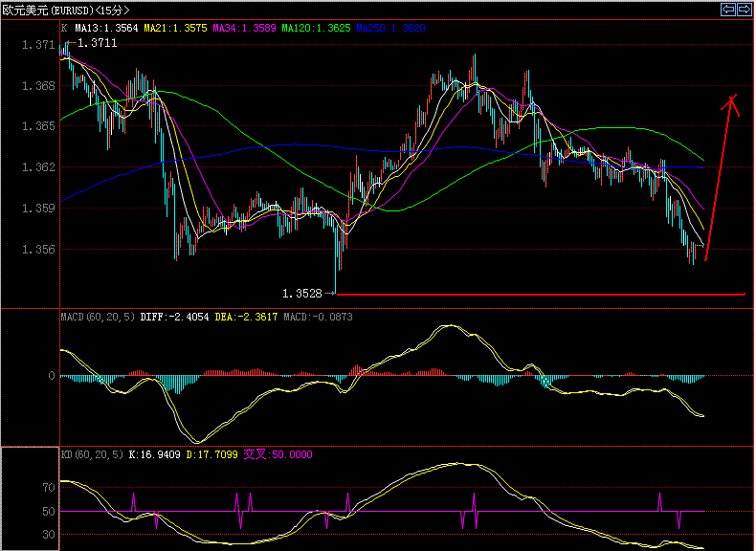Click the 1.368 price axis label
The height and width of the screenshot is (551, 756).
click(38, 86)
